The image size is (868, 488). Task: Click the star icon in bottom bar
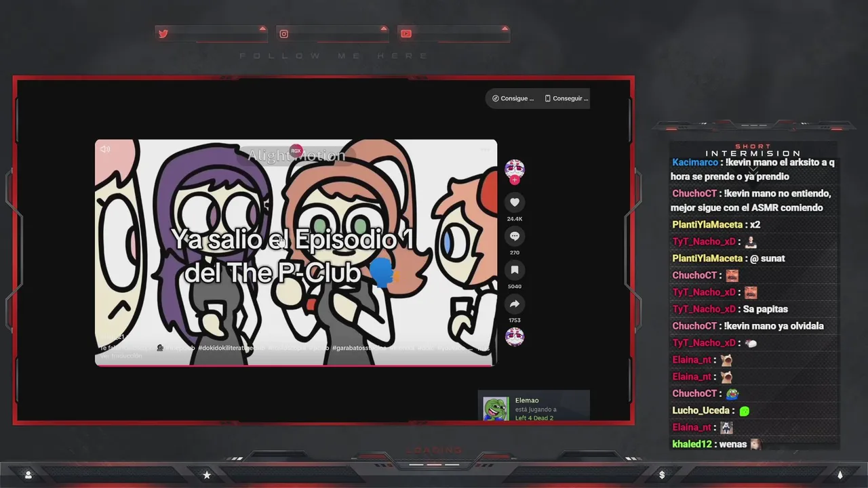point(207,475)
